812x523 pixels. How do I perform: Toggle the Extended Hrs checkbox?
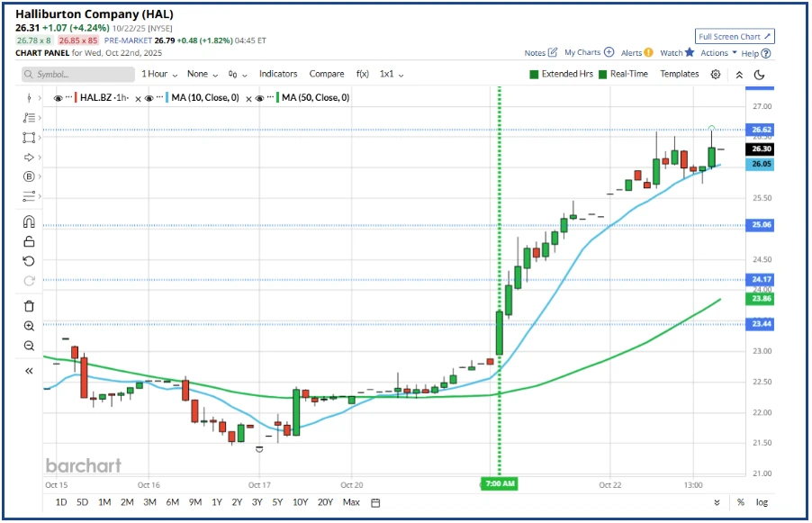coord(533,74)
